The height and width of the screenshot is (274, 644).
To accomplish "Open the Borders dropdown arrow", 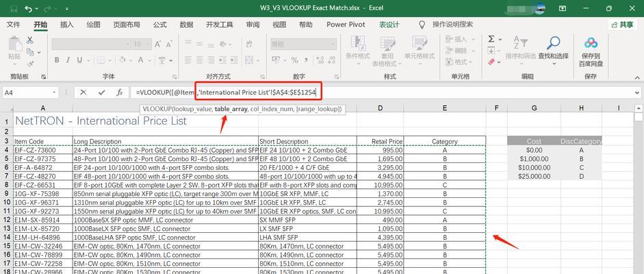I will point(111,60).
